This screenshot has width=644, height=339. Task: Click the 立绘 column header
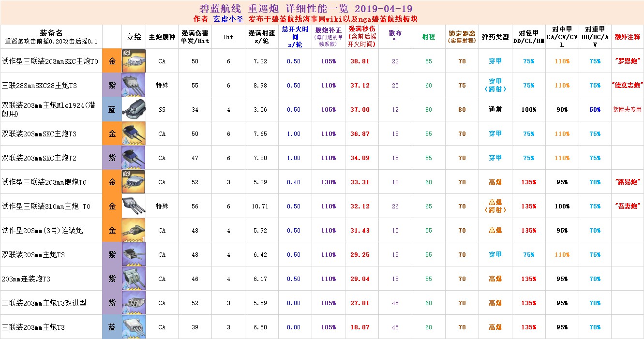(134, 37)
